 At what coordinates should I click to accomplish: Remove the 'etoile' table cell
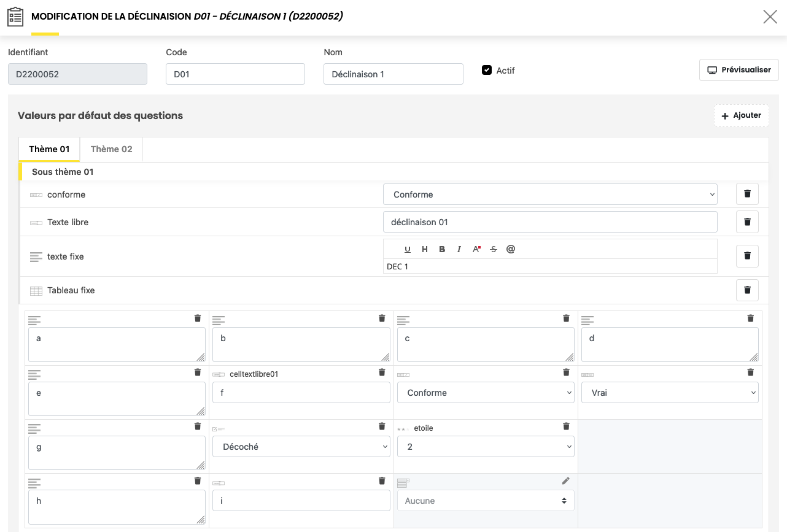[x=566, y=426]
